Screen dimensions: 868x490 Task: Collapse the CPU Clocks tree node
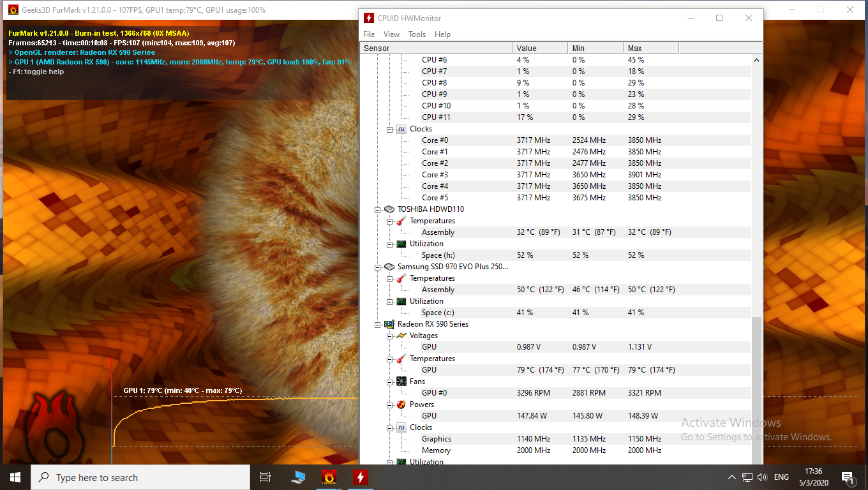389,129
